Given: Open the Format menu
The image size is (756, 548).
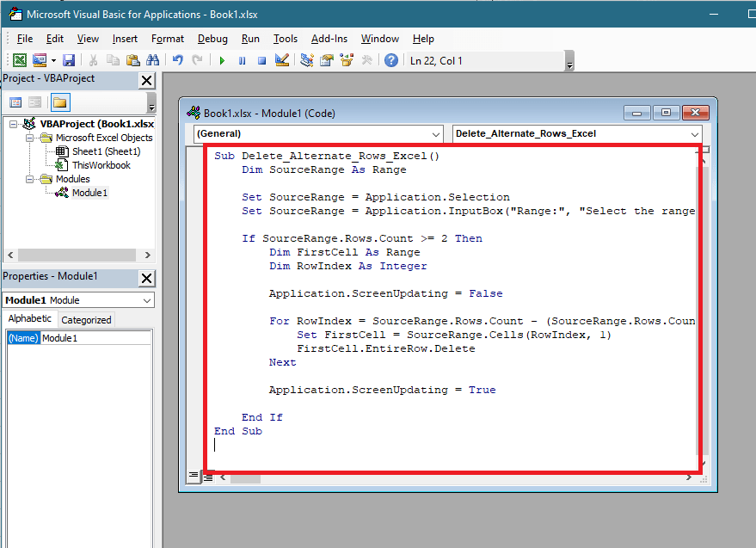Looking at the screenshot, I should tap(168, 39).
